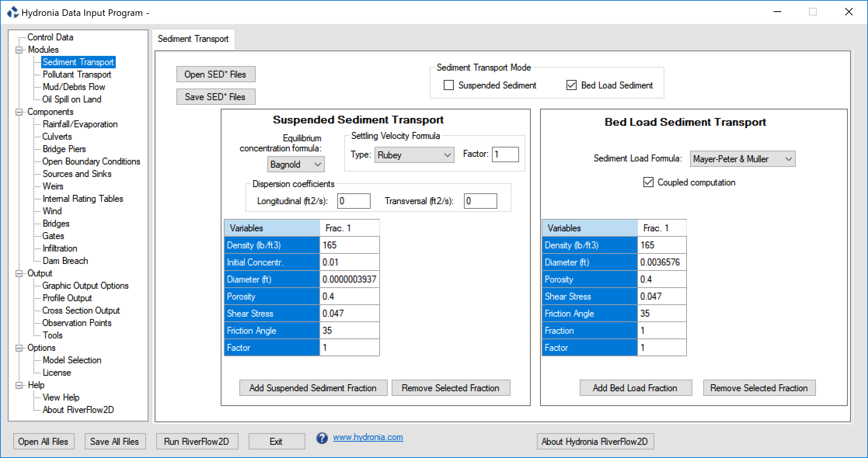Open the Sediment Load Formula dropdown

[743, 159]
